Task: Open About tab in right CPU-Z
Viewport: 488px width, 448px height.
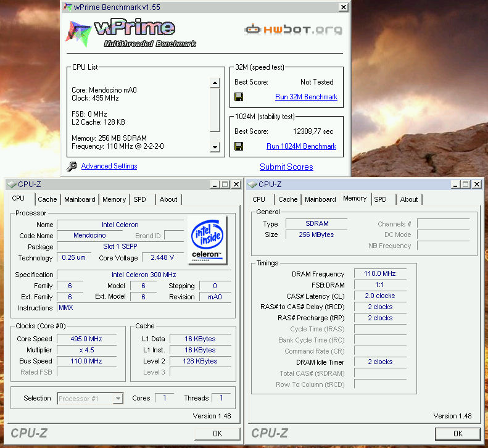Action: coord(409,199)
